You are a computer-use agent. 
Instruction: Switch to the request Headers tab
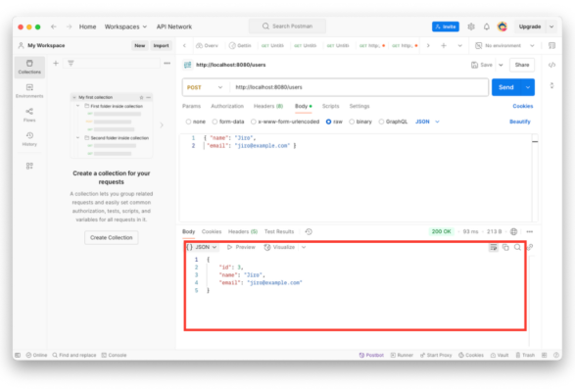[268, 106]
